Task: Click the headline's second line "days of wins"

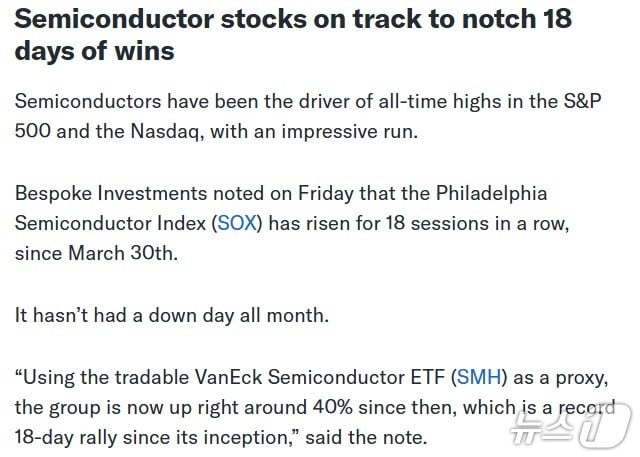Action: coord(95,49)
